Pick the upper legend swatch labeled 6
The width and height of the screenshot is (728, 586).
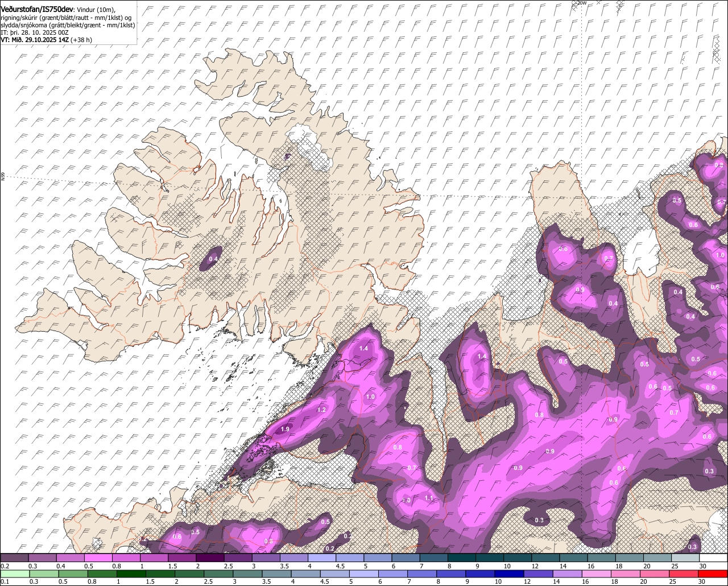pos(406,558)
